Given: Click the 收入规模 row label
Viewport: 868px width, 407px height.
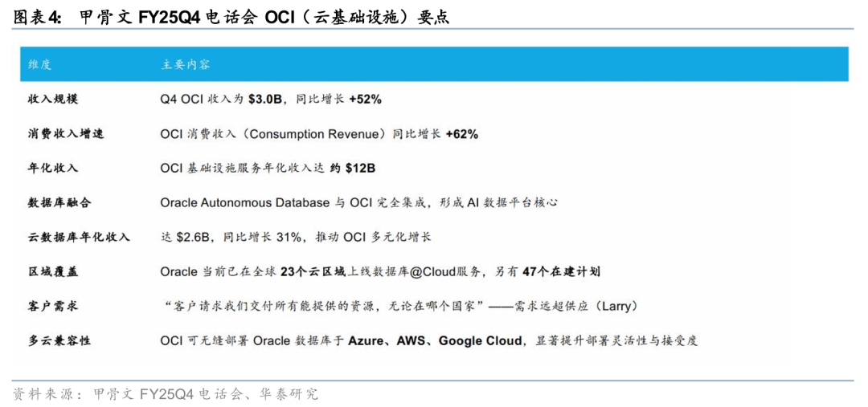Looking at the screenshot, I should tap(53, 100).
